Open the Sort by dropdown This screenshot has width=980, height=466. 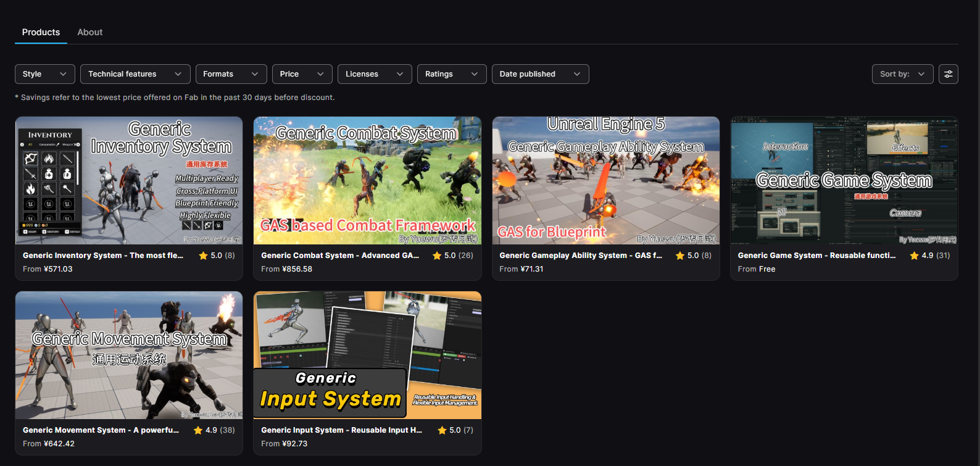903,74
